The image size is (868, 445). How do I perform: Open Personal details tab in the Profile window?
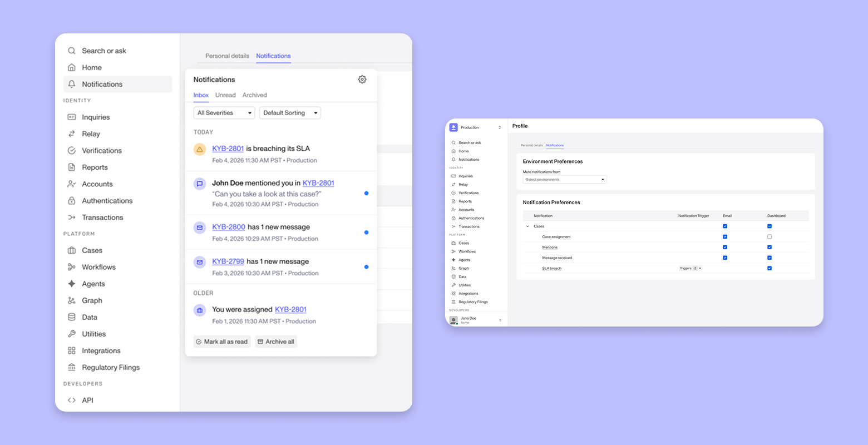(532, 145)
